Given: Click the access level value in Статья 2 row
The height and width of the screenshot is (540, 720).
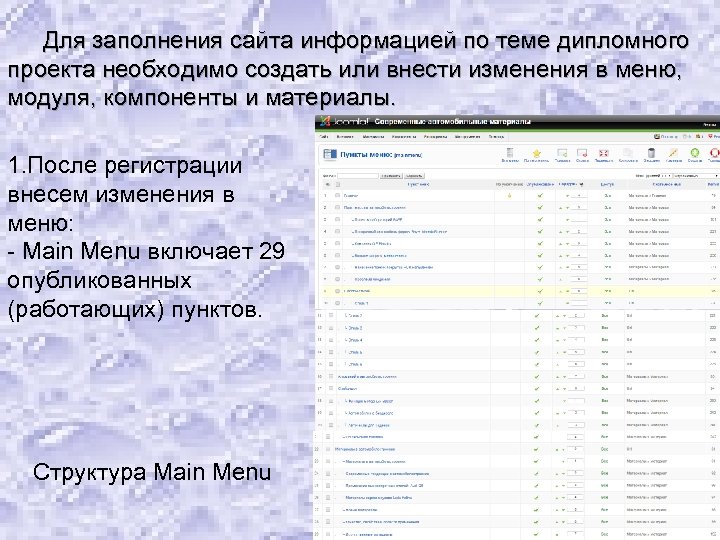Looking at the screenshot, I should point(605,316).
